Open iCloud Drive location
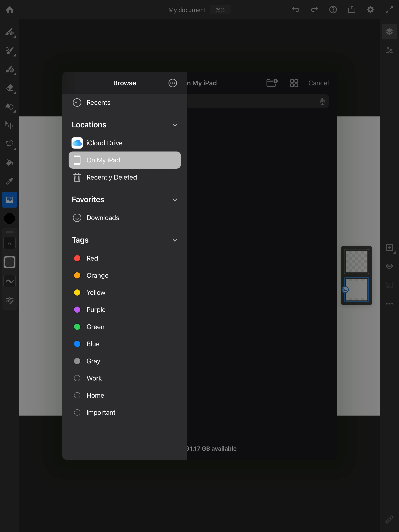This screenshot has height=532, width=399. 104,143
